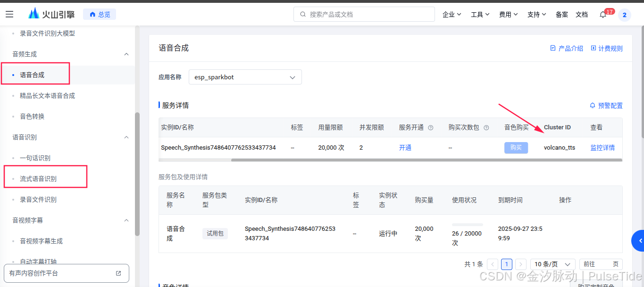Collapse the 音频生成 section

(x=126, y=54)
